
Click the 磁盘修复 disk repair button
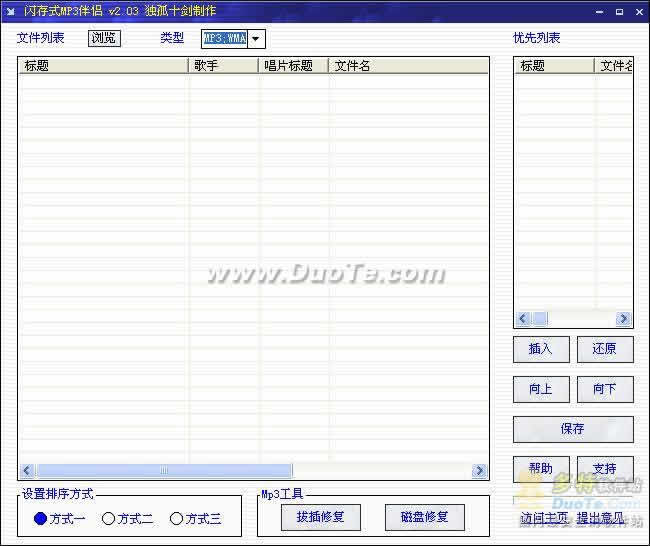coord(424,517)
